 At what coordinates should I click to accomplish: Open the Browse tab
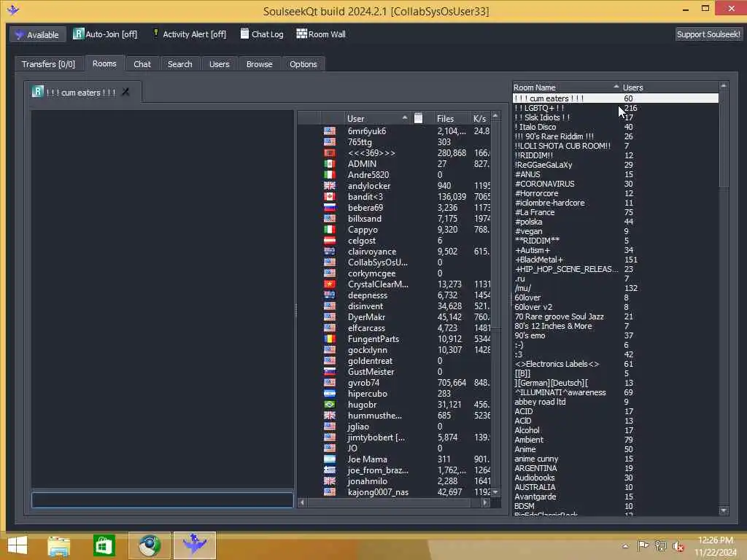pos(259,64)
